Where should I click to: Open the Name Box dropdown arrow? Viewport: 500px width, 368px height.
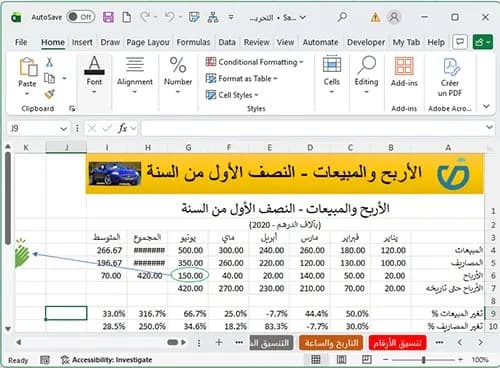click(x=63, y=129)
